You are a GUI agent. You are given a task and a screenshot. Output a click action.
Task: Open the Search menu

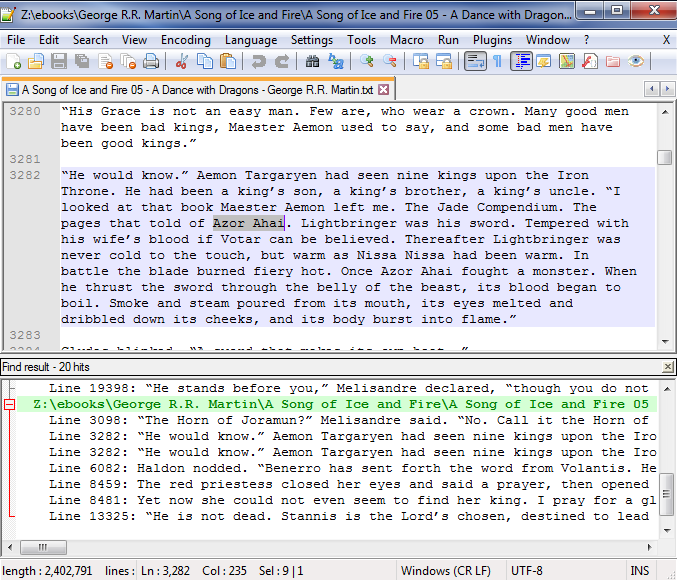click(x=90, y=40)
